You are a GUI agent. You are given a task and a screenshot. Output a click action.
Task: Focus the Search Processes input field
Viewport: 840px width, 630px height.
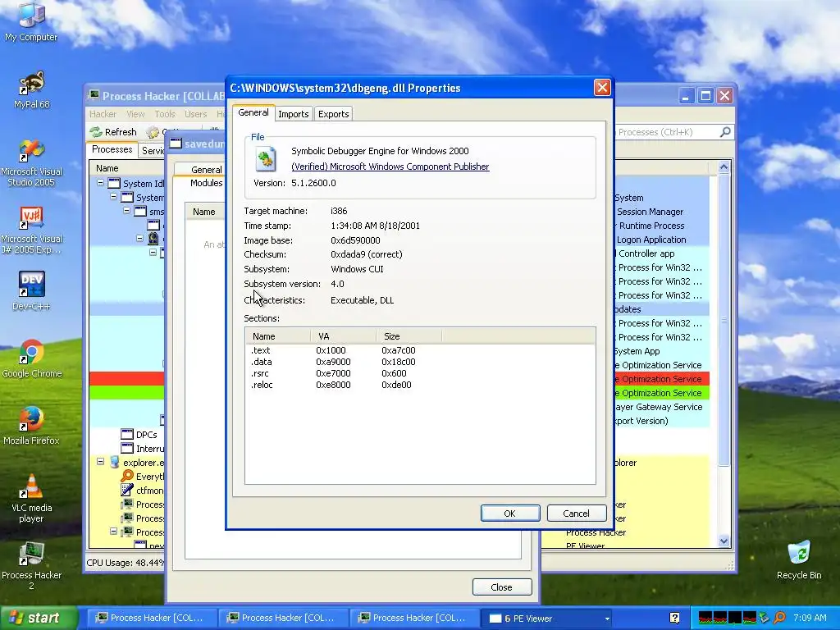[x=667, y=132]
